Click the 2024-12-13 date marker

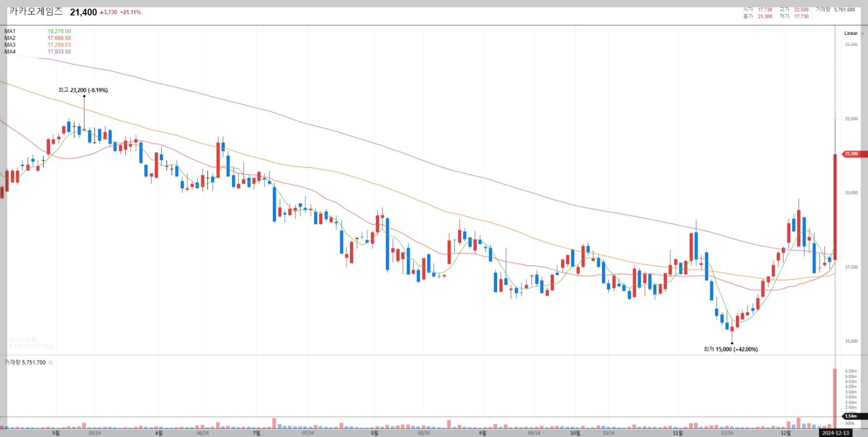835,433
